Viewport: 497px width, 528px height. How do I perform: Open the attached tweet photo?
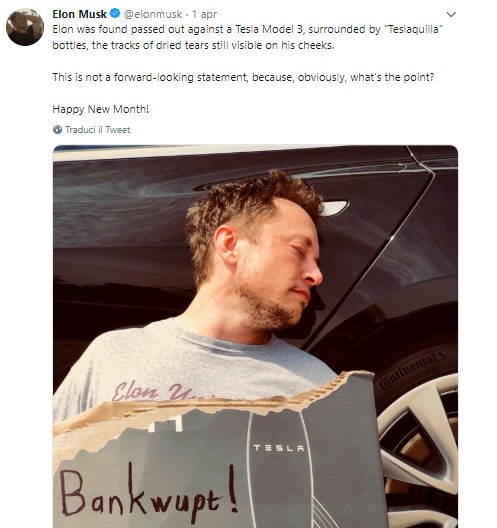pos(255,336)
